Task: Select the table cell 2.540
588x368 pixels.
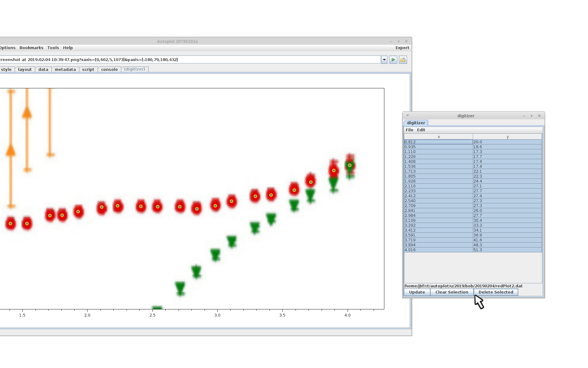Action: 439,201
